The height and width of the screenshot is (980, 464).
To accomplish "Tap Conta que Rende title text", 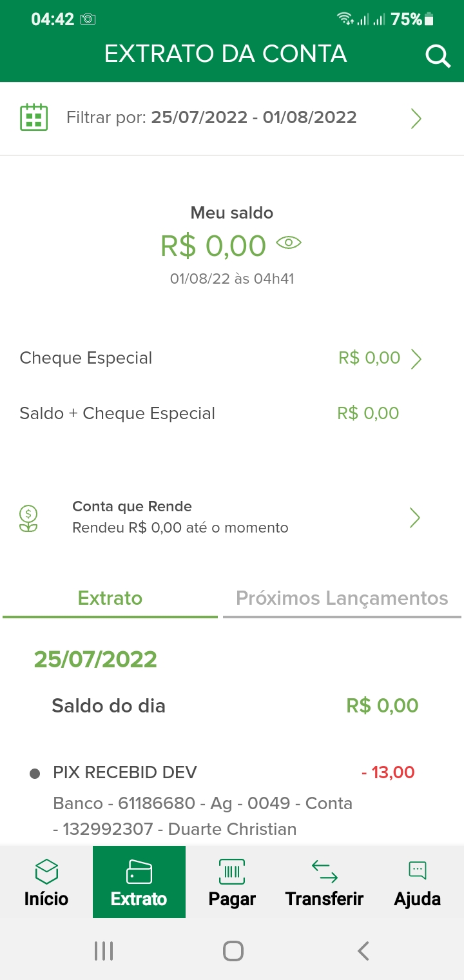I will click(x=132, y=507).
